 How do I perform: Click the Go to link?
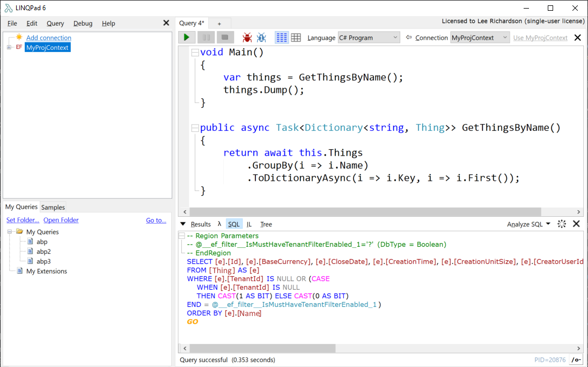(156, 220)
